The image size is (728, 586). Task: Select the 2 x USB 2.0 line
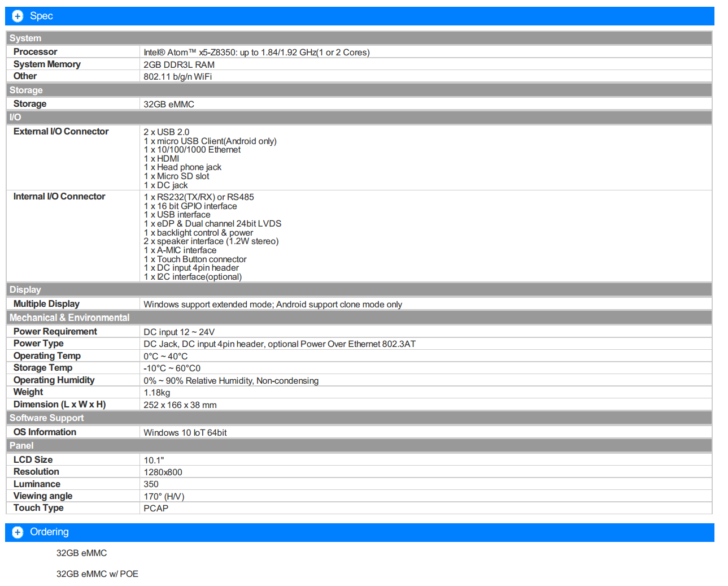[x=166, y=132]
